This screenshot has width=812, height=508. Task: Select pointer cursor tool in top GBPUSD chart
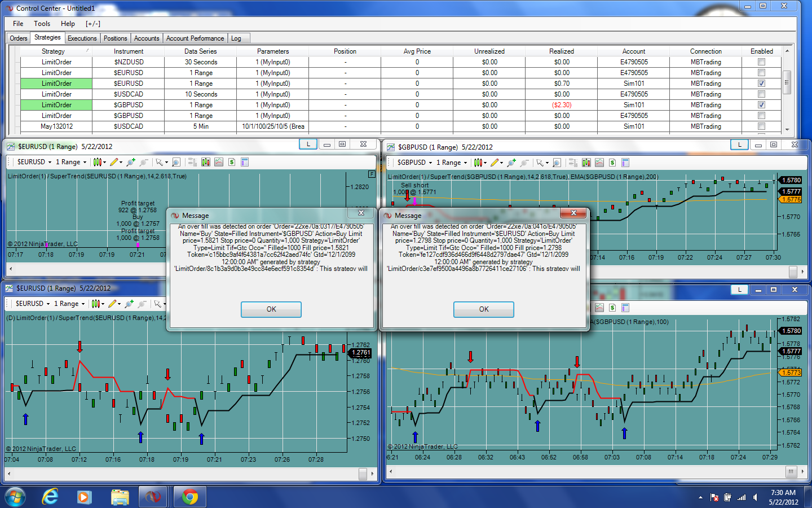coord(540,163)
